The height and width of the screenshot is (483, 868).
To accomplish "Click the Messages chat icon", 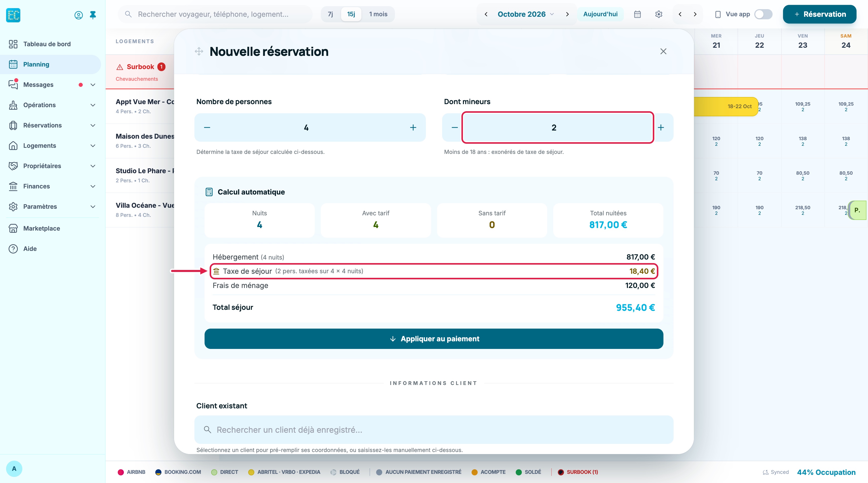I will coord(13,85).
